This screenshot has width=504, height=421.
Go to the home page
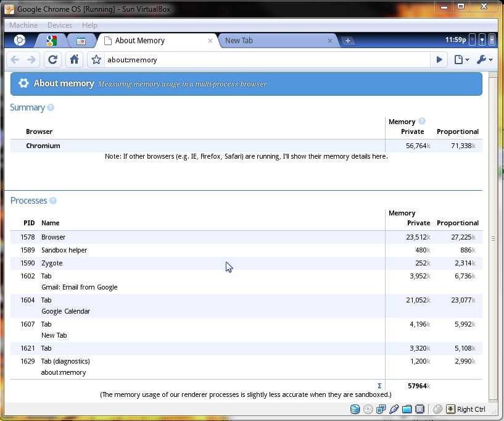(x=74, y=60)
